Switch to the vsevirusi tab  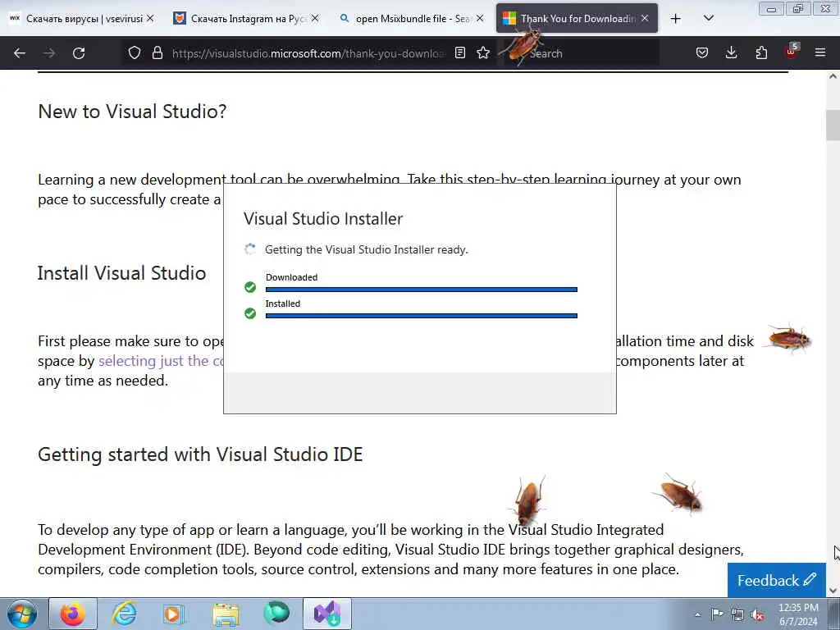tap(80, 19)
